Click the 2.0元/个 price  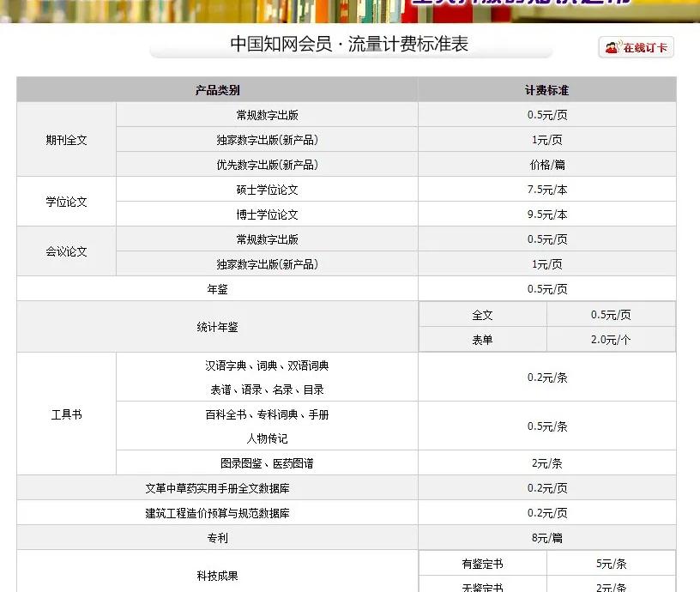tap(611, 340)
